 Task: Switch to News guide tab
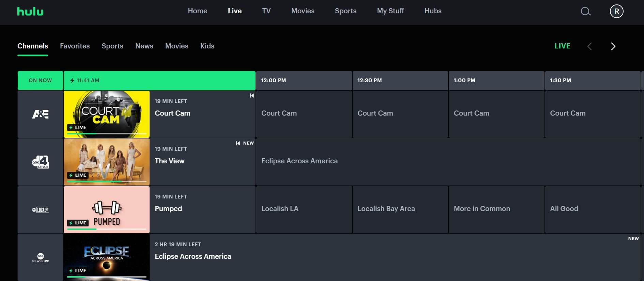144,46
